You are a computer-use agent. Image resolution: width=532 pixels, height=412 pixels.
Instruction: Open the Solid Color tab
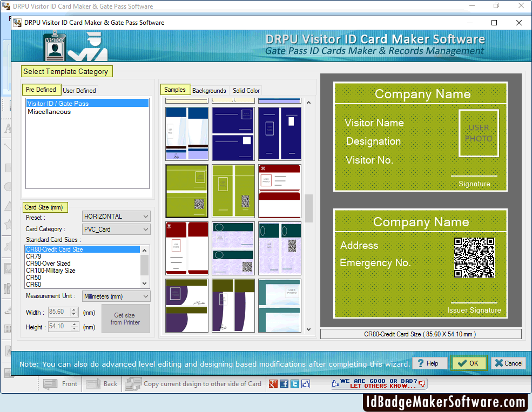click(x=246, y=91)
